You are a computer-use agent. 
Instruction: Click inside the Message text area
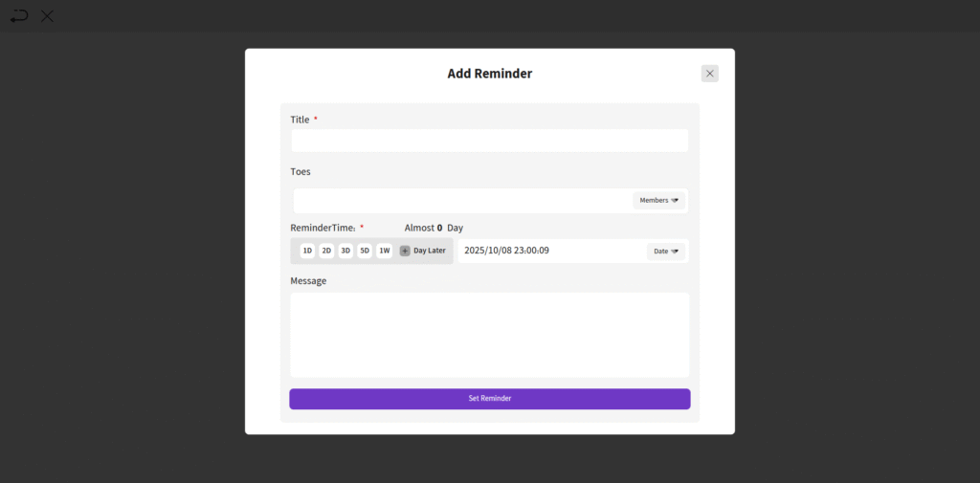tap(489, 335)
